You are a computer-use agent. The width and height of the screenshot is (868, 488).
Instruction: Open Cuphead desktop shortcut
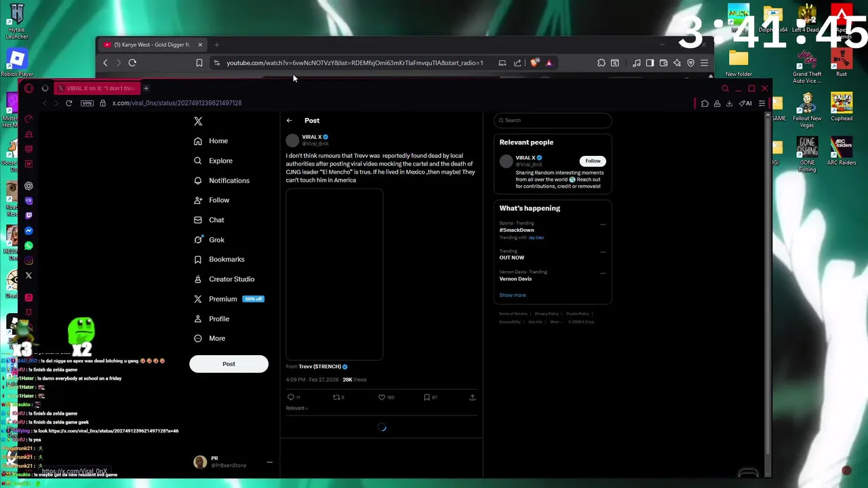click(x=842, y=107)
